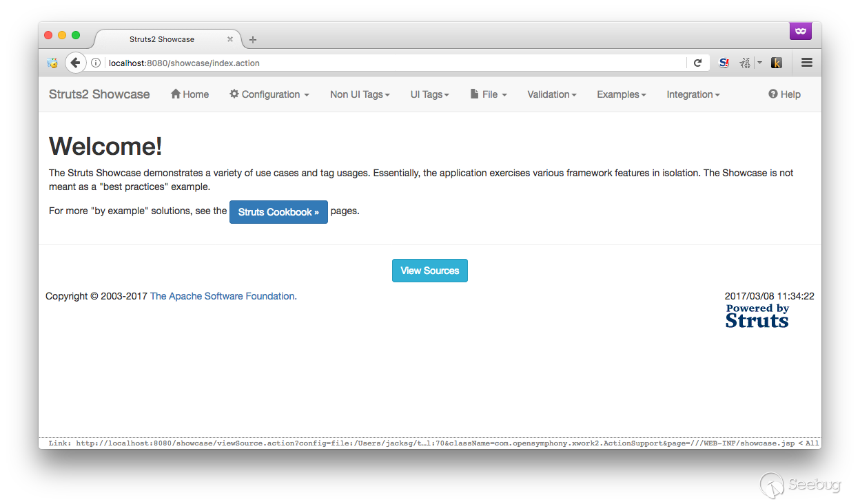The image size is (860, 504).
Task: Minimize the window with the yellow button
Action: pyautogui.click(x=62, y=35)
